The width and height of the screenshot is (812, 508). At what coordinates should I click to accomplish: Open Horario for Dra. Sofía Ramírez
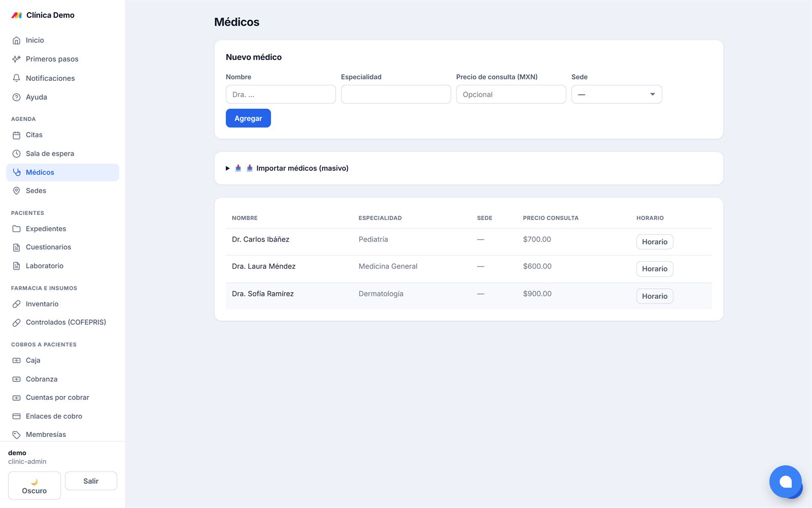pos(655,296)
